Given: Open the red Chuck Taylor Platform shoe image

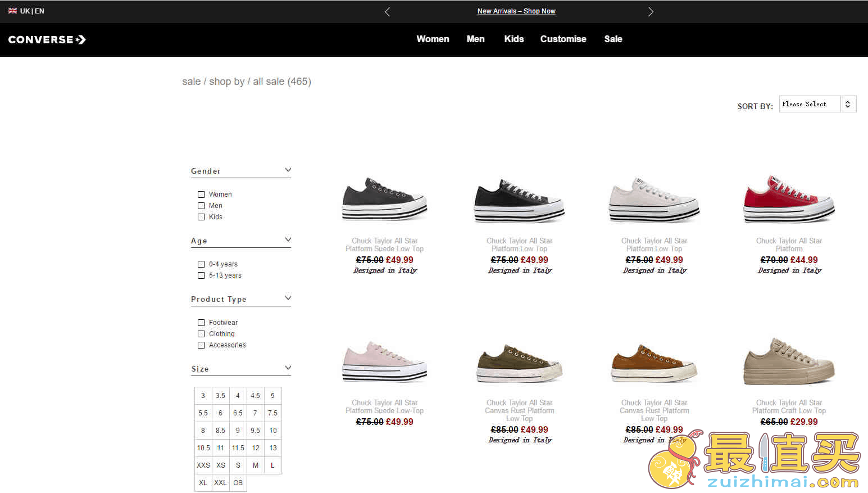Looking at the screenshot, I should 789,198.
